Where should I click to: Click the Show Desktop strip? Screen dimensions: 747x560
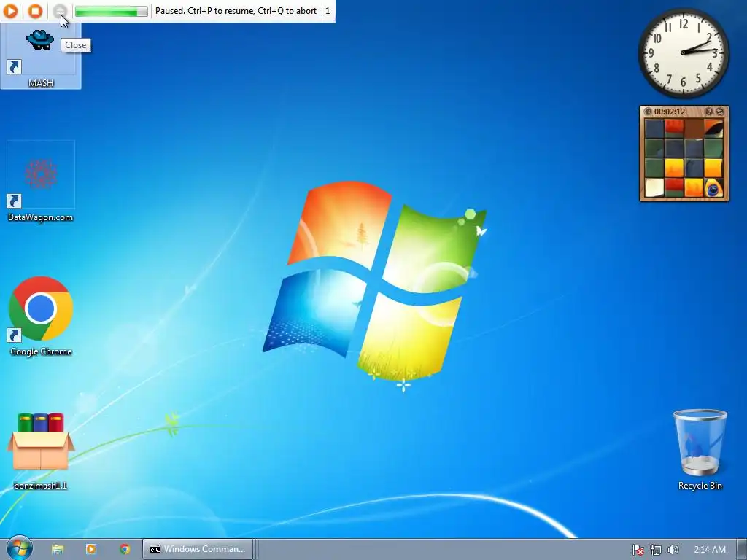[x=742, y=550]
